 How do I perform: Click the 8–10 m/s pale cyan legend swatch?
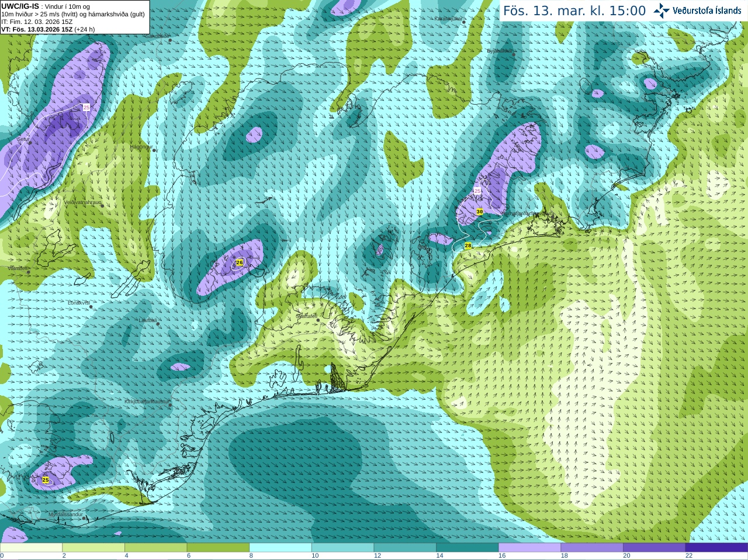coord(280,548)
